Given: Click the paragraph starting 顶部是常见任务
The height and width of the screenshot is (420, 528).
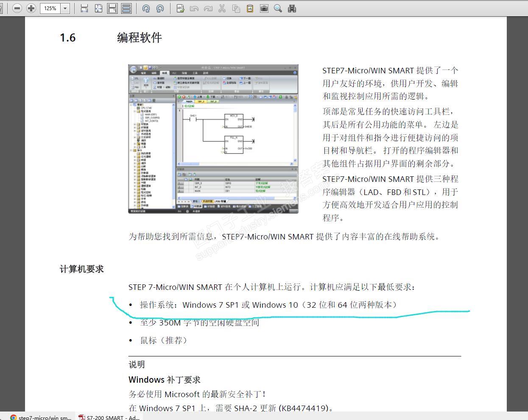Looking at the screenshot, I should click(390, 137).
